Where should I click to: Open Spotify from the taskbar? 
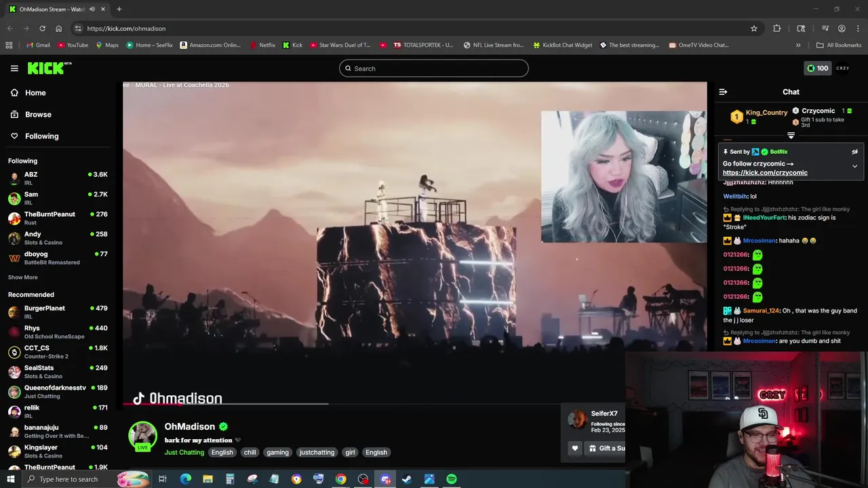tap(452, 479)
